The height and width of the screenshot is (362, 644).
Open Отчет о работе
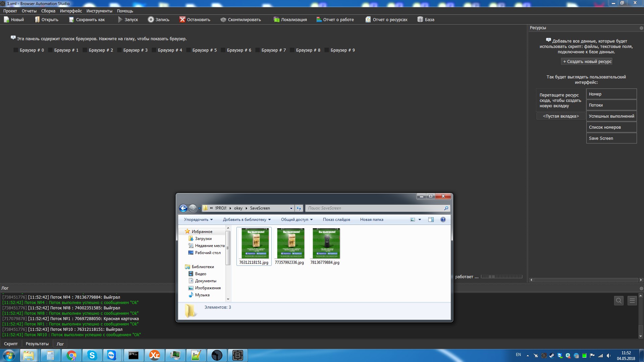coord(335,19)
